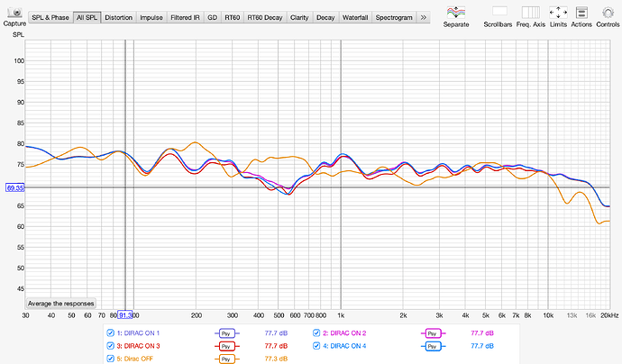This screenshot has height=364, width=622.
Task: Uncheck the DIRAC ON 4 trace checkbox
Action: 316,346
